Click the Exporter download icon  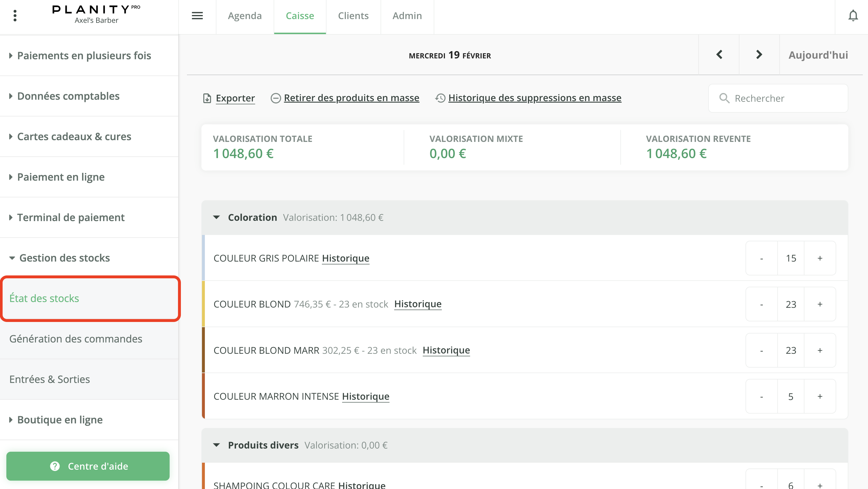coord(207,98)
